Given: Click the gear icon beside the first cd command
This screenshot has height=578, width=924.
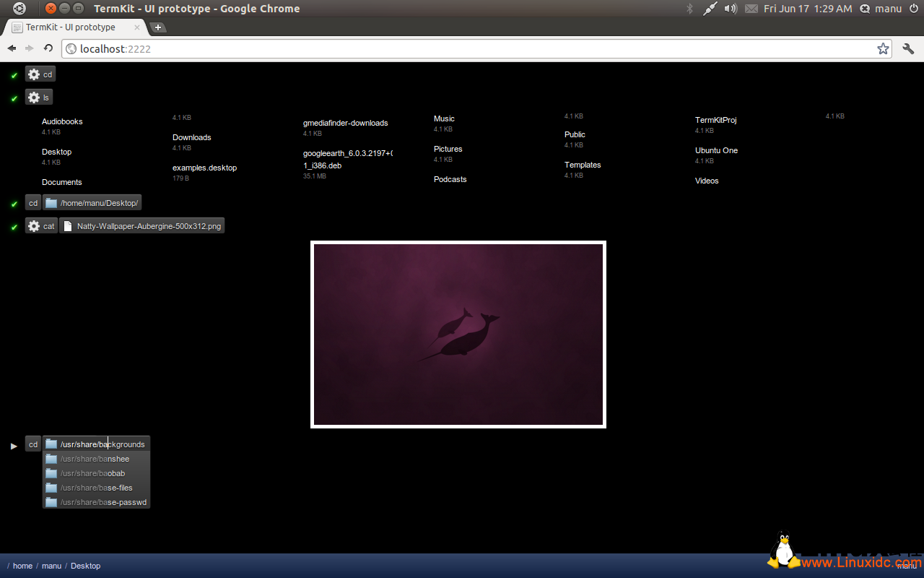Looking at the screenshot, I should (33, 74).
